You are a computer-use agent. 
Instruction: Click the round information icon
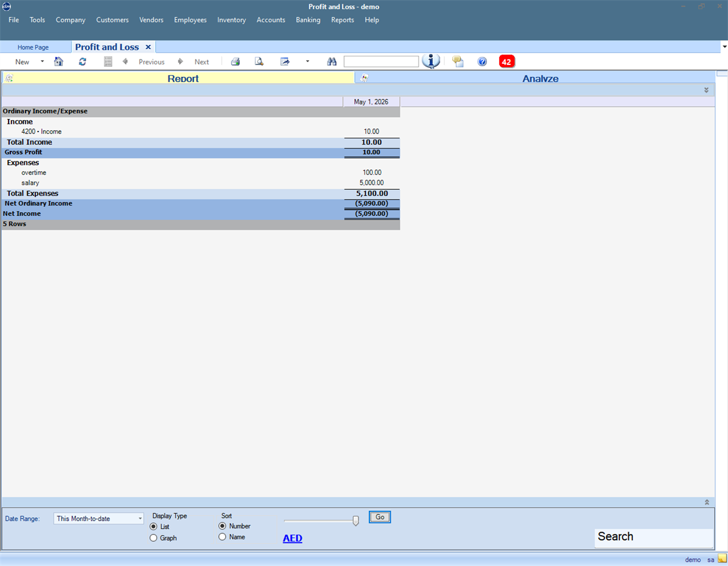click(x=431, y=61)
